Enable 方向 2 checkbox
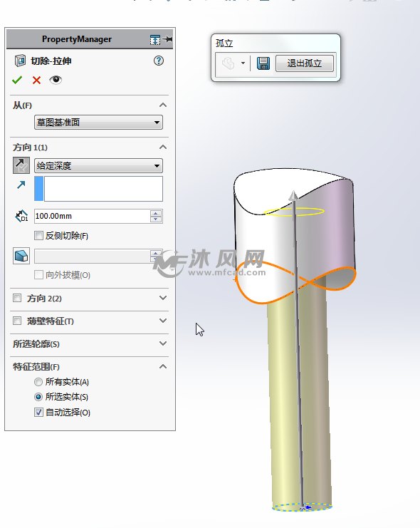This screenshot has height=528, width=420. coord(17,298)
